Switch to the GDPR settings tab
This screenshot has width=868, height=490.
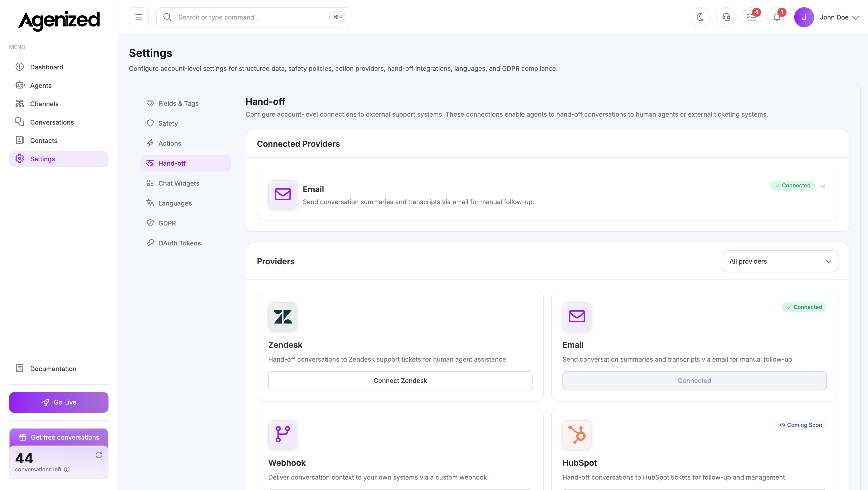pos(167,223)
